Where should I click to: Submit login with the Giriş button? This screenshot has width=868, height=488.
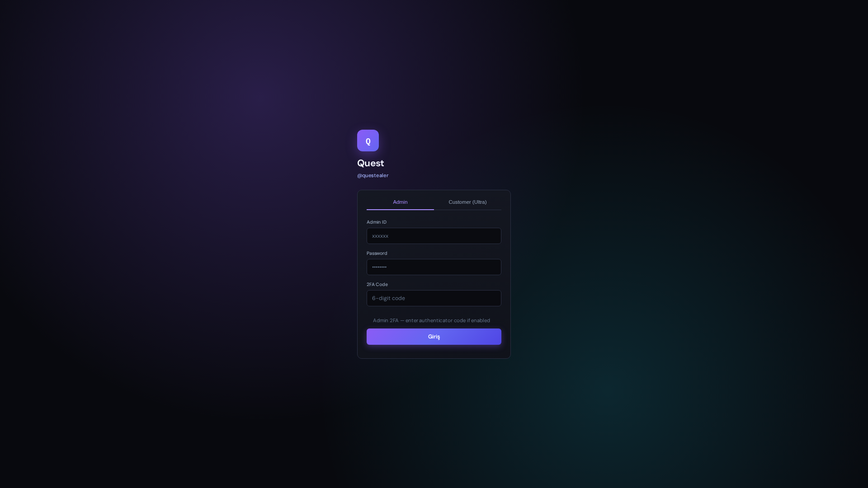pos(434,337)
